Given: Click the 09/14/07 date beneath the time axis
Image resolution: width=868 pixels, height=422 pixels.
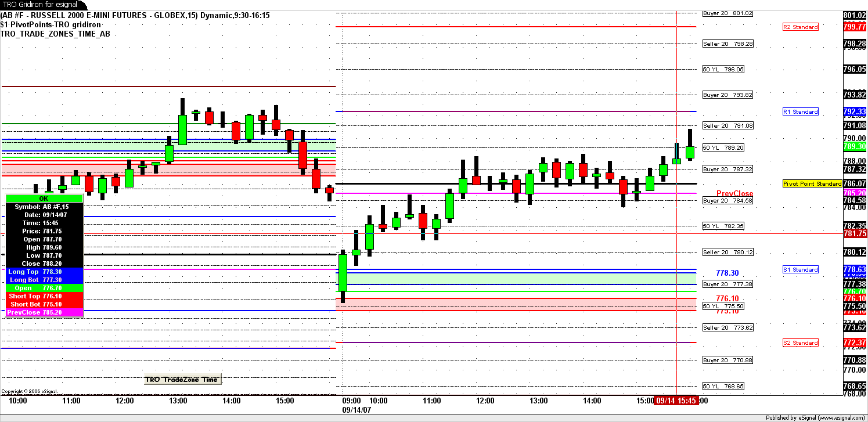Looking at the screenshot, I should (x=357, y=409).
